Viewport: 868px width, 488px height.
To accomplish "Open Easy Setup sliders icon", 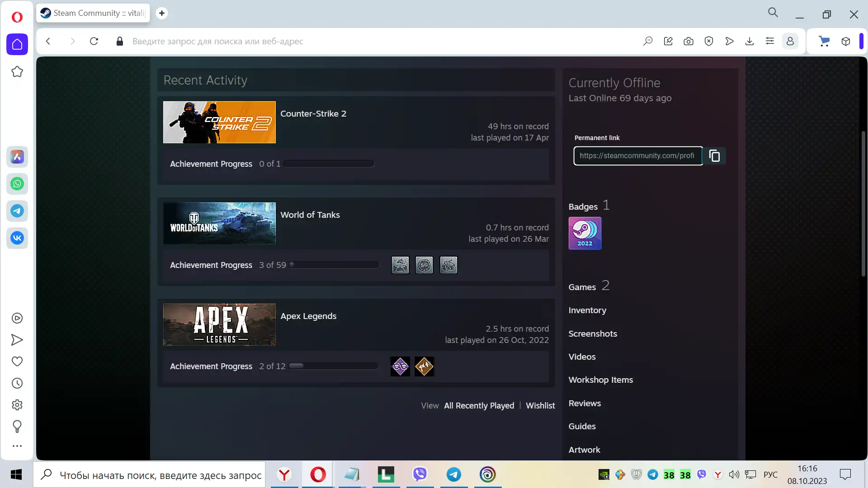I will pos(770,41).
